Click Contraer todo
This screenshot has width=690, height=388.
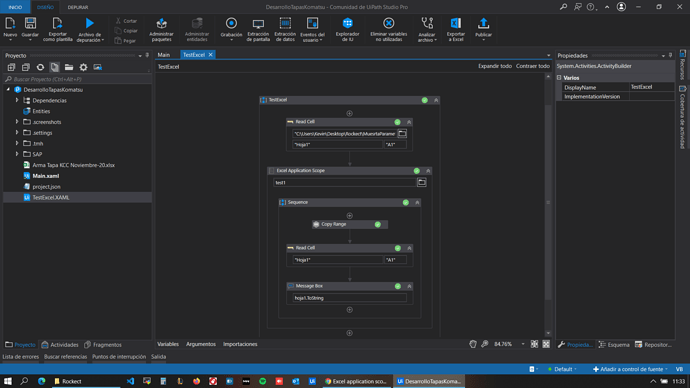coord(533,66)
